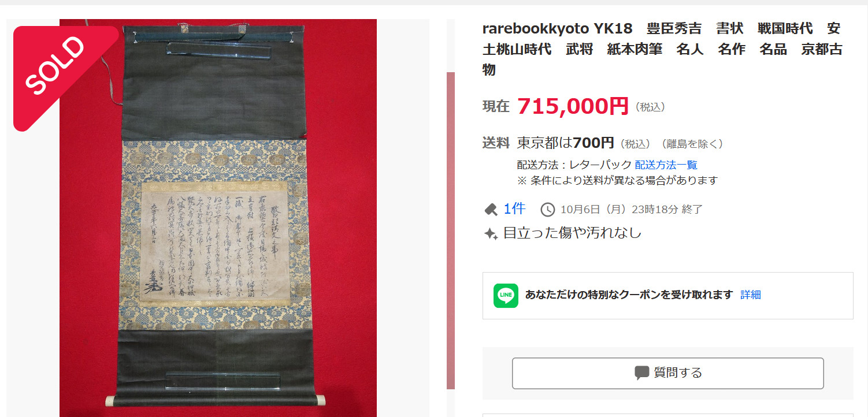Viewport: 868px width, 417px height.
Task: Click the vertical pink scrollbar beside image
Action: click(451, 230)
